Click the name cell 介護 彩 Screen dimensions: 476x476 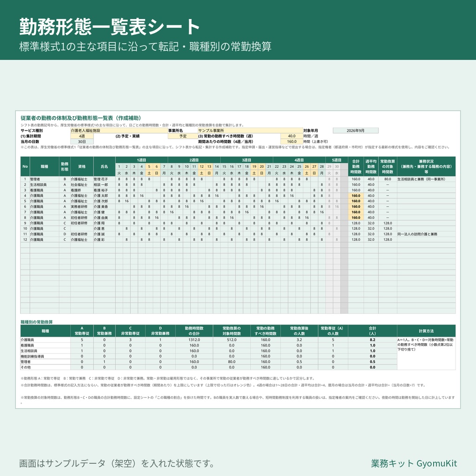tap(104, 239)
